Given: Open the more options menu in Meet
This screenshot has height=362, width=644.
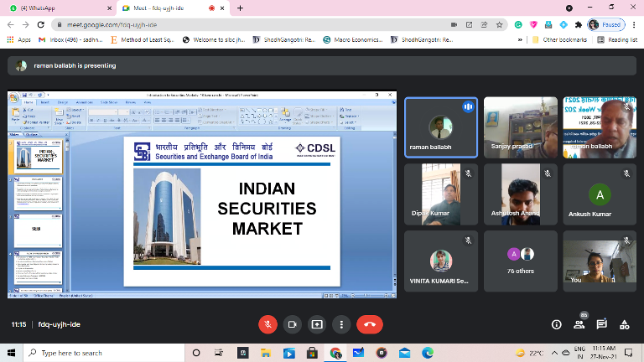Looking at the screenshot, I should (x=341, y=324).
